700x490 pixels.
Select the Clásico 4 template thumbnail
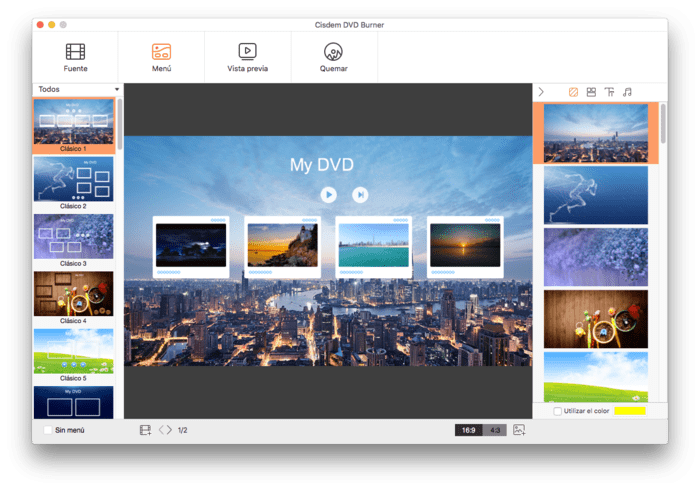click(x=73, y=296)
